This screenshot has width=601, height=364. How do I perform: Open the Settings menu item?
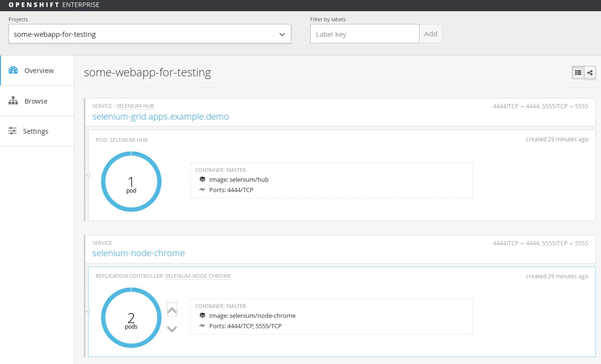(x=36, y=131)
